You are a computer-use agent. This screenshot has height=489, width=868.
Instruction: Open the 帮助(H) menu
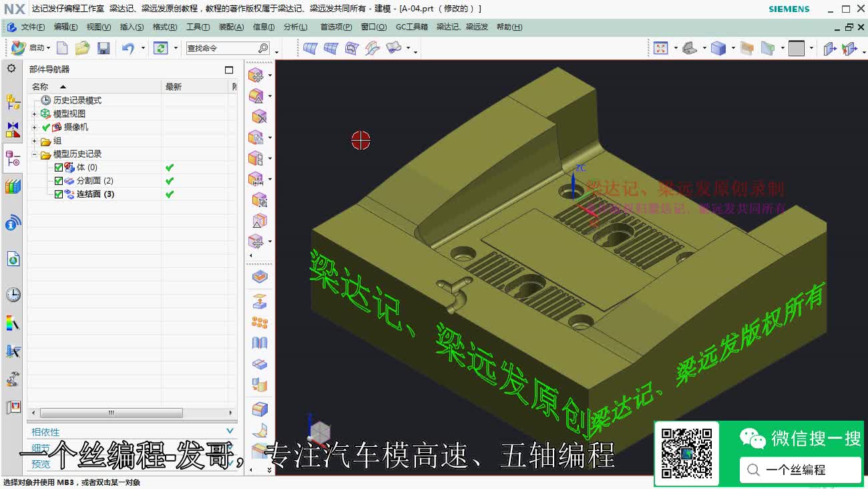(509, 27)
